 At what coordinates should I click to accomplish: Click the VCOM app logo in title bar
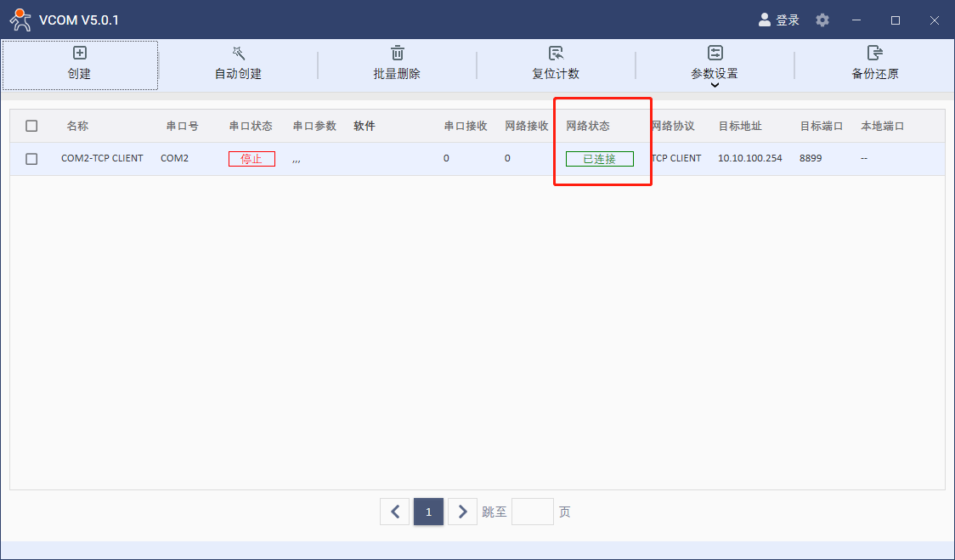point(20,20)
